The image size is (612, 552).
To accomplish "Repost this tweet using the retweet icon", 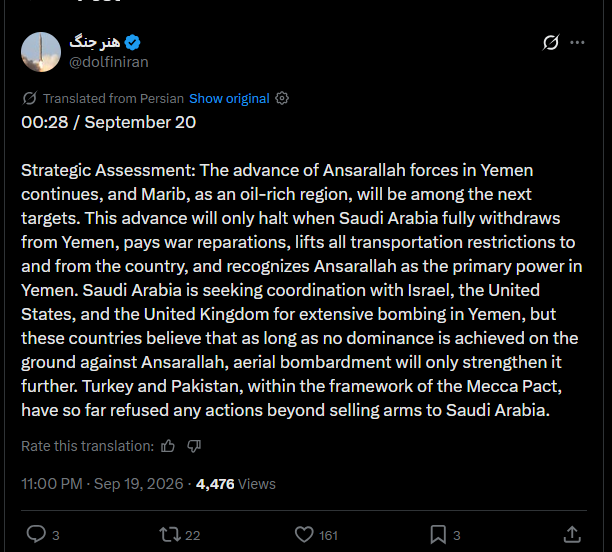I will [x=170, y=534].
